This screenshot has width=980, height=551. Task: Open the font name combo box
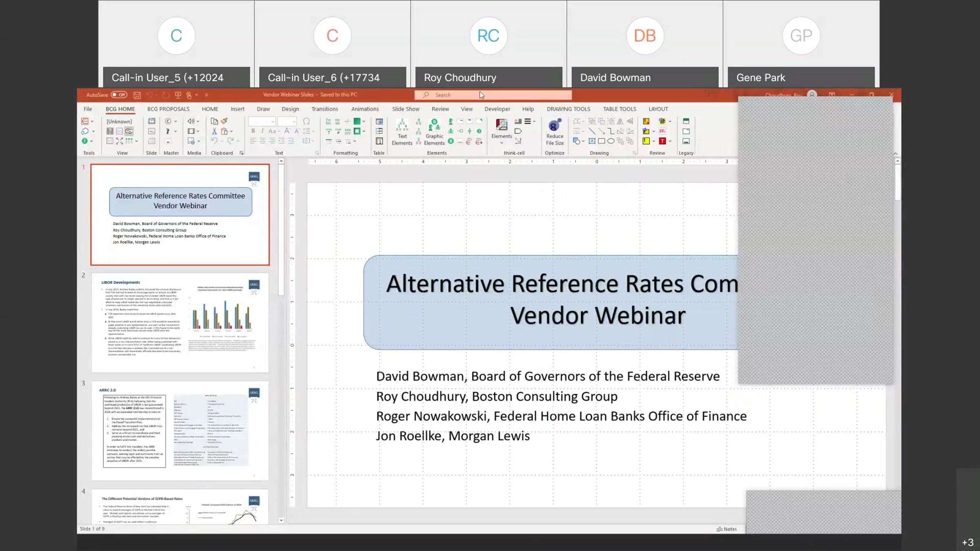[x=262, y=122]
